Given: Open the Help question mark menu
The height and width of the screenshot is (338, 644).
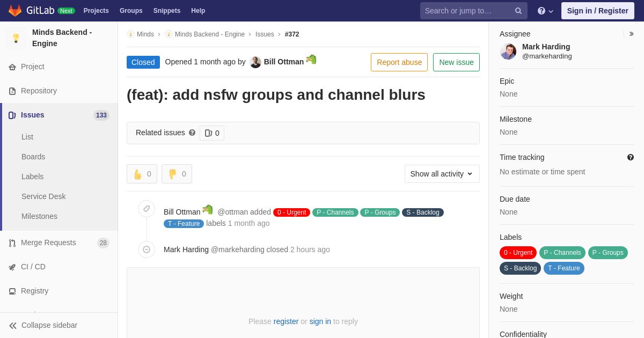Looking at the screenshot, I should 545,11.
